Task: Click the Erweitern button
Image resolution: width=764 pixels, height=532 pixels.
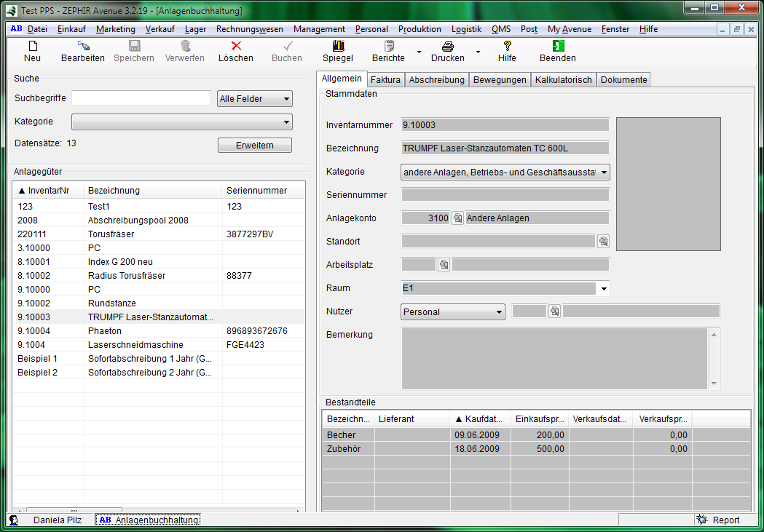Action: click(255, 146)
